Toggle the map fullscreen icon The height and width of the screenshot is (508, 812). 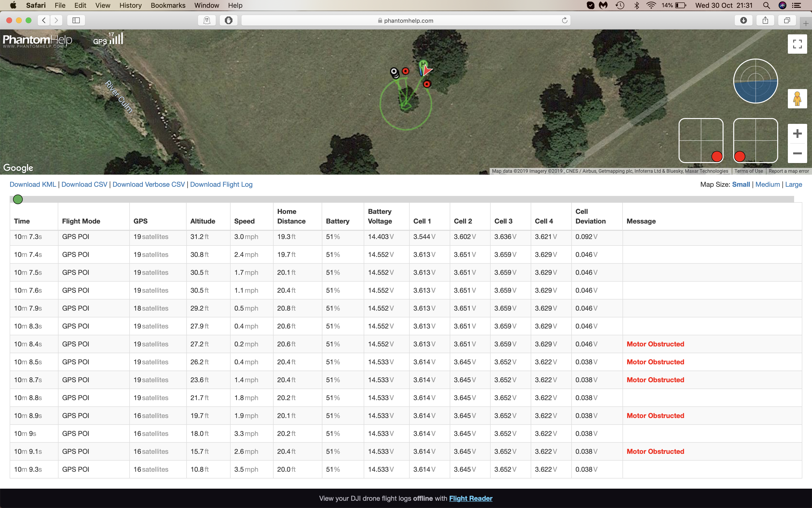point(797,44)
